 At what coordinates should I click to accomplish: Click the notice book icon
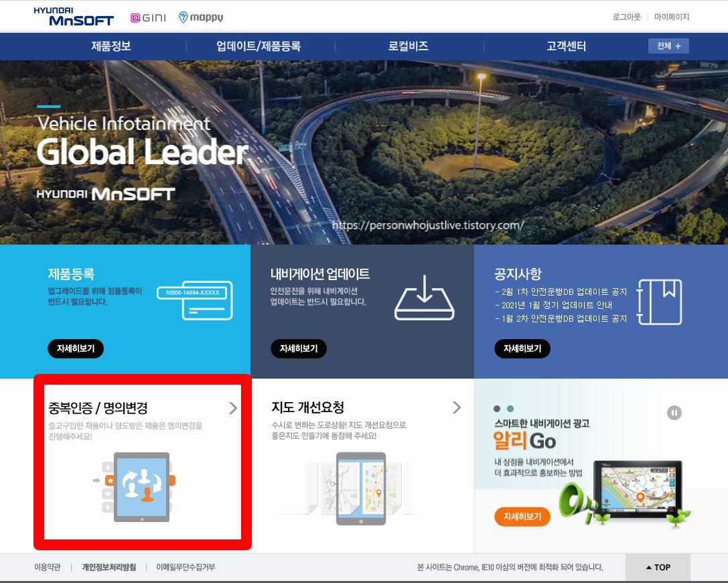[x=659, y=302]
